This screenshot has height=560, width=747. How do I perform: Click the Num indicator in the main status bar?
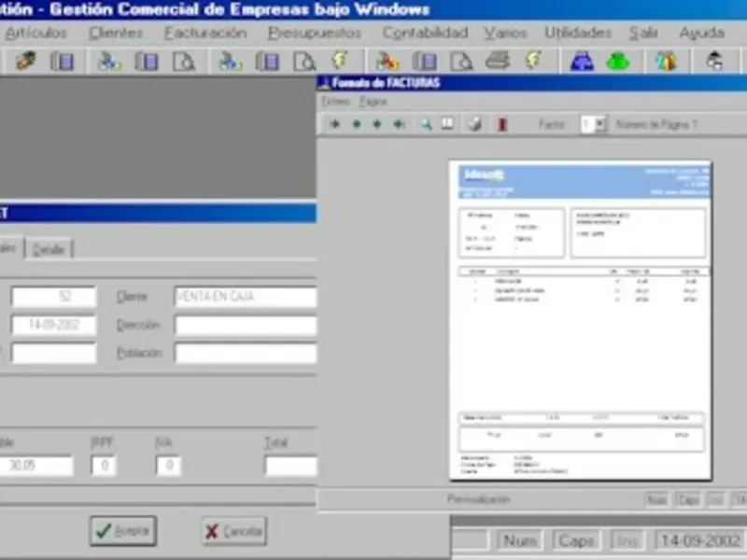[x=520, y=541]
